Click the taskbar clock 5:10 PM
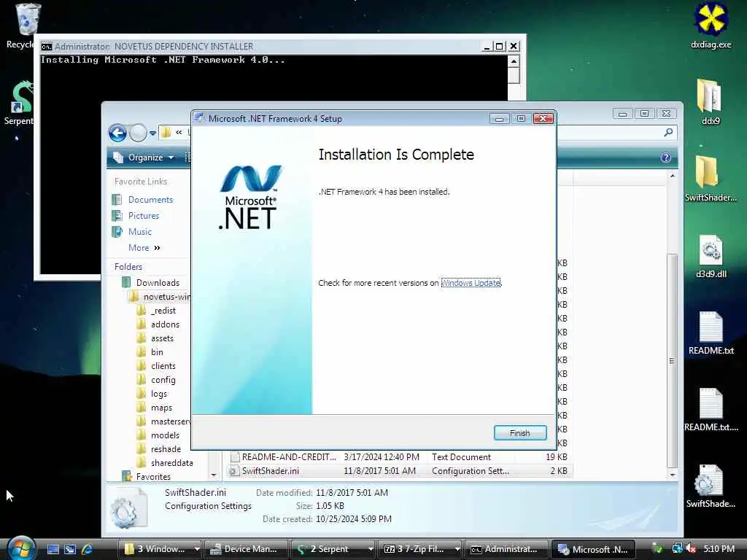The height and width of the screenshot is (560, 747). (719, 549)
